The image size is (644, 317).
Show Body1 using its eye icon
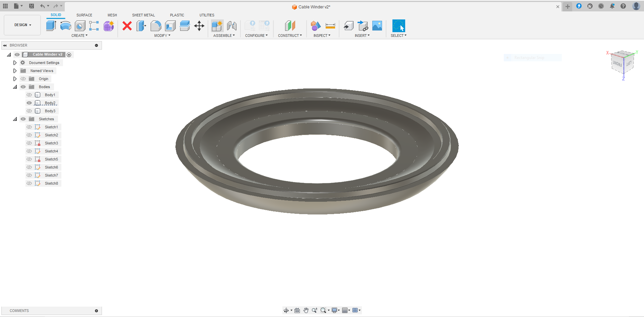(29, 95)
